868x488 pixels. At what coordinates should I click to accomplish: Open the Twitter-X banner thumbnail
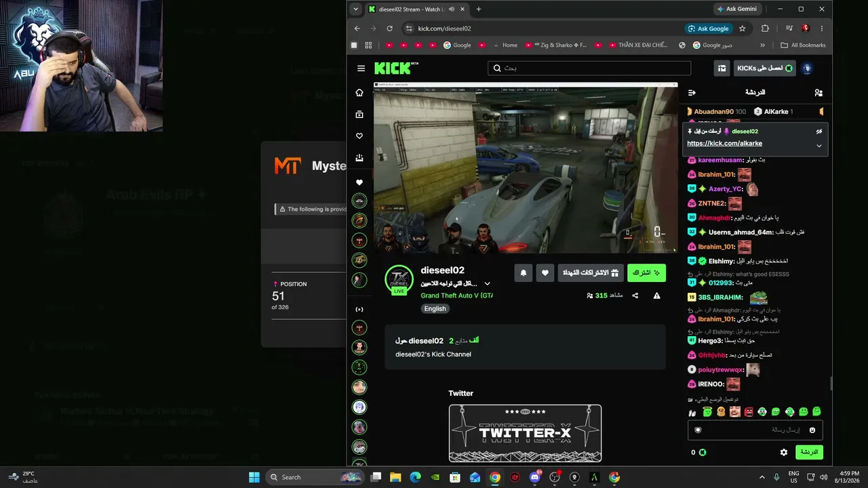[x=525, y=433]
